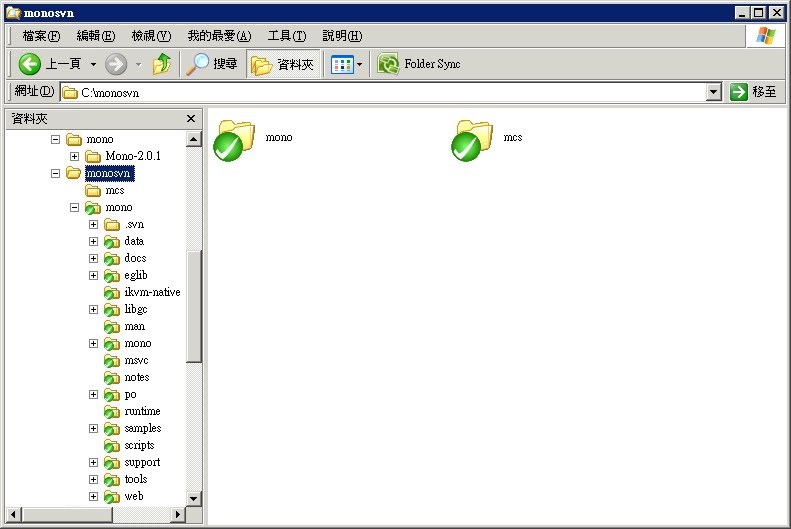Click the grey Forward arrow button
The image size is (791, 529).
pyautogui.click(x=116, y=64)
